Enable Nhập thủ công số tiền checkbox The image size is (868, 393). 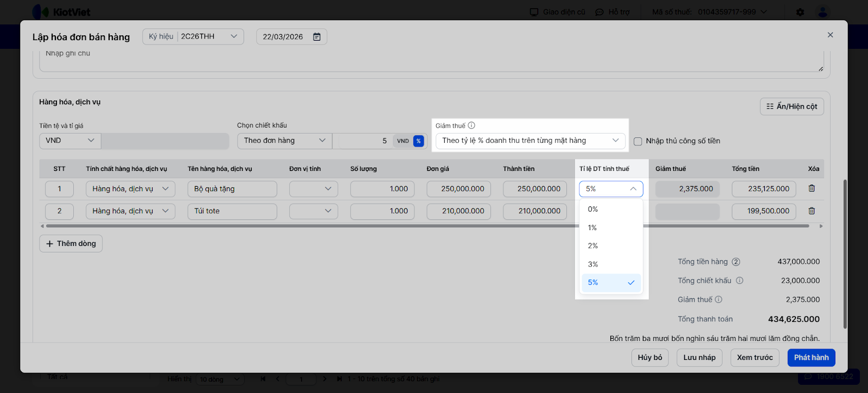tap(638, 141)
